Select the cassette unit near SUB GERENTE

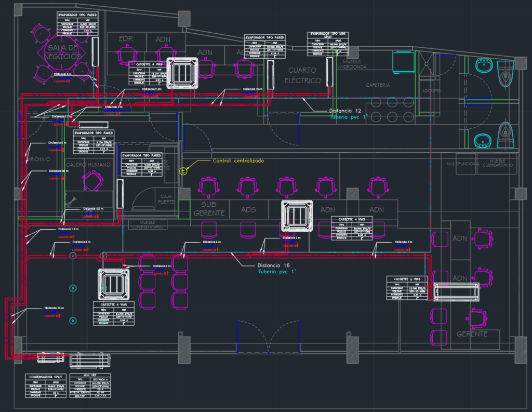click(x=297, y=216)
